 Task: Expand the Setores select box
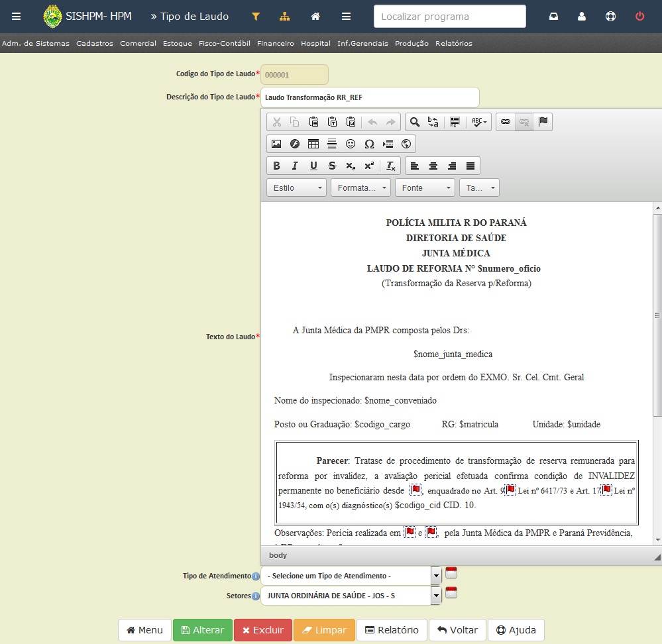pyautogui.click(x=436, y=596)
